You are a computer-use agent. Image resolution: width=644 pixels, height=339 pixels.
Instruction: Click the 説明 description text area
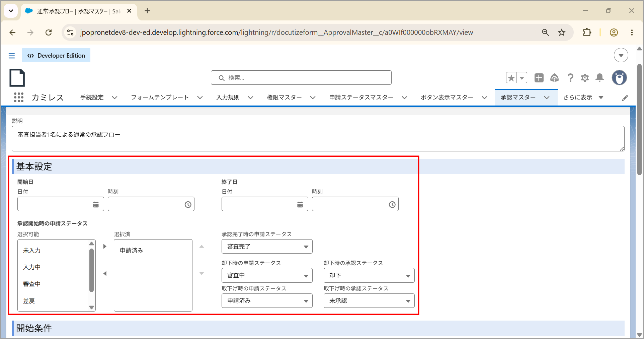point(318,139)
